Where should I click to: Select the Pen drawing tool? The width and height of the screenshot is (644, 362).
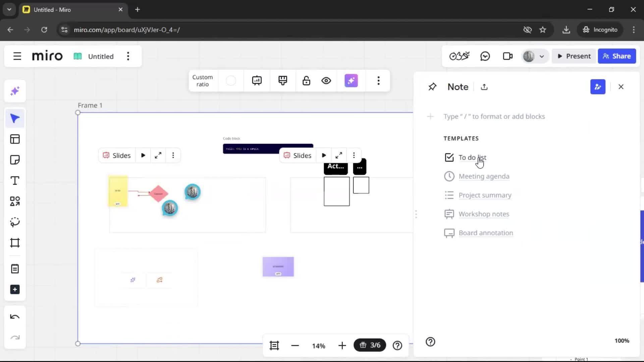pyautogui.click(x=15, y=222)
